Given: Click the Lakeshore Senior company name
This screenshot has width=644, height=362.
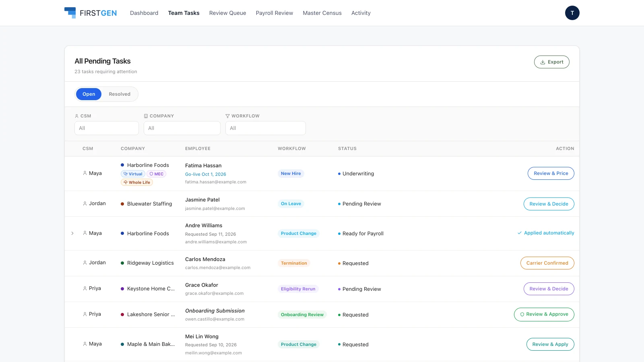Looking at the screenshot, I should [151, 315].
